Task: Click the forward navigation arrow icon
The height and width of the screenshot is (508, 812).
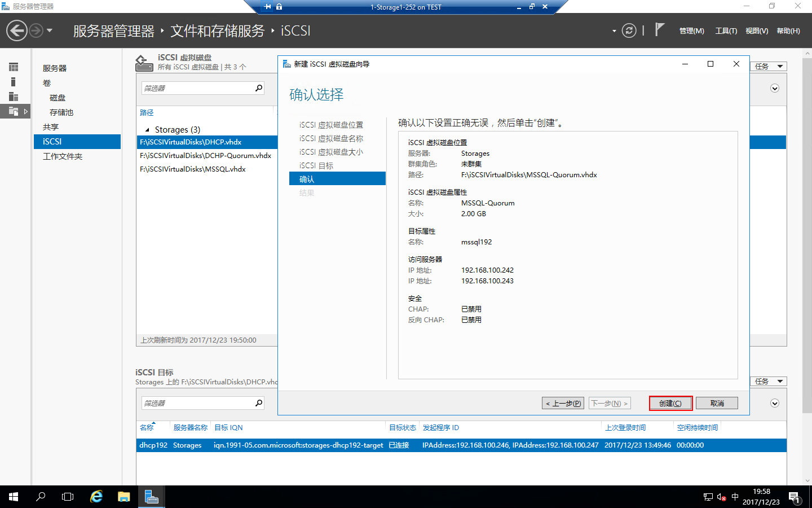Action: click(36, 30)
